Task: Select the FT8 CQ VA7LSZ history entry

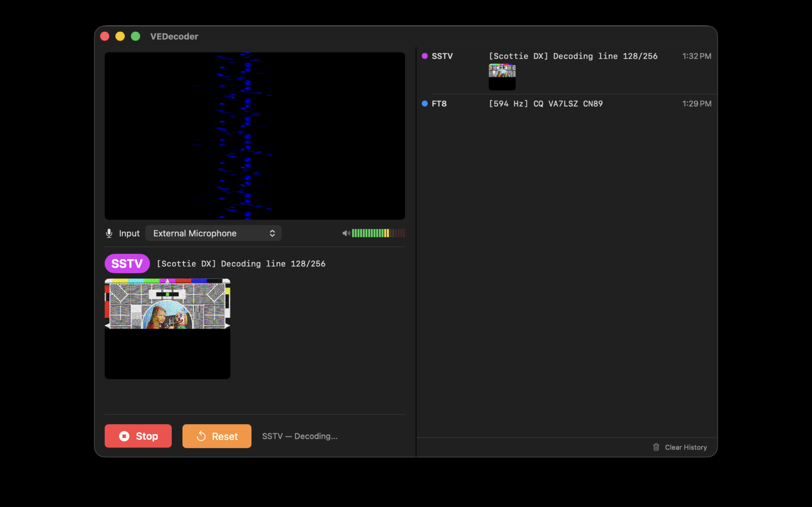Action: [x=545, y=104]
